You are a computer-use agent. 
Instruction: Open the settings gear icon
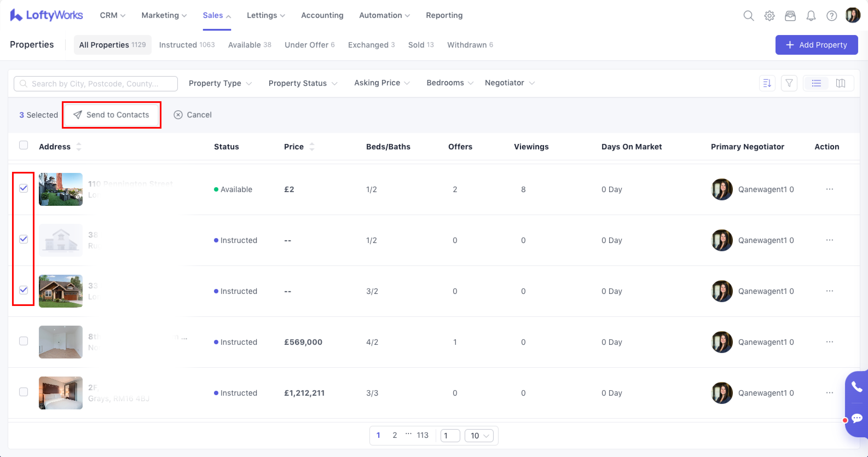(769, 16)
